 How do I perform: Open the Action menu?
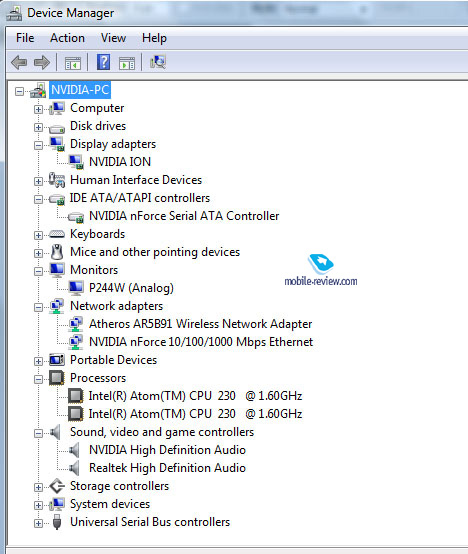coord(67,38)
